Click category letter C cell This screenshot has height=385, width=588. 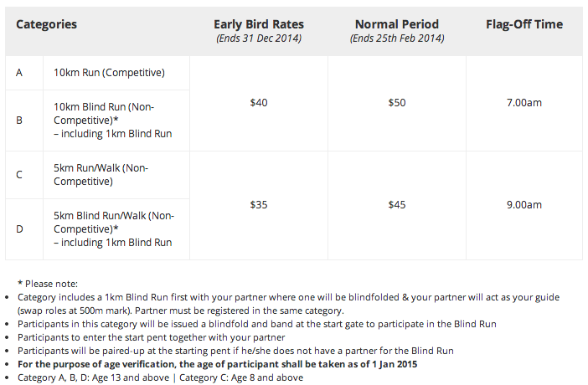pos(19,174)
